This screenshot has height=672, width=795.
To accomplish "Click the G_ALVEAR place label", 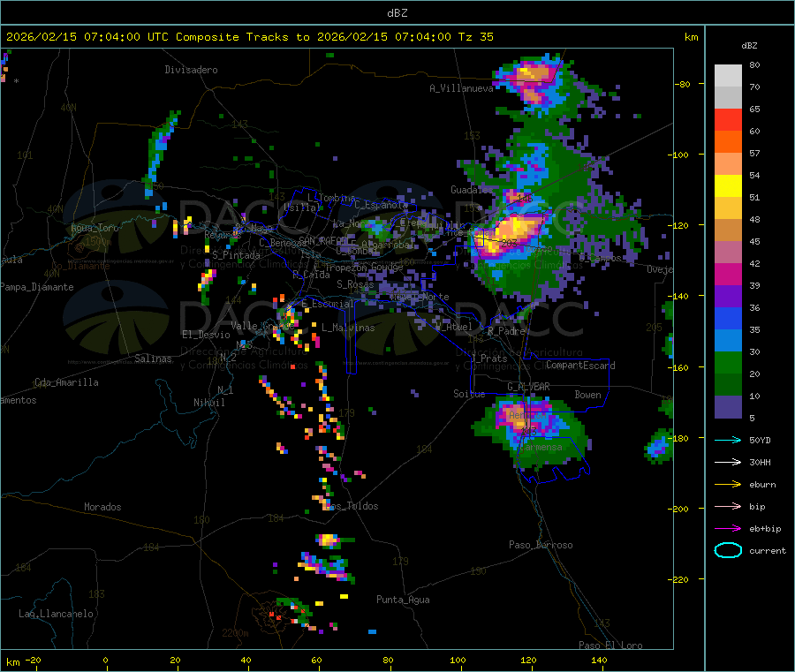I will (528, 387).
